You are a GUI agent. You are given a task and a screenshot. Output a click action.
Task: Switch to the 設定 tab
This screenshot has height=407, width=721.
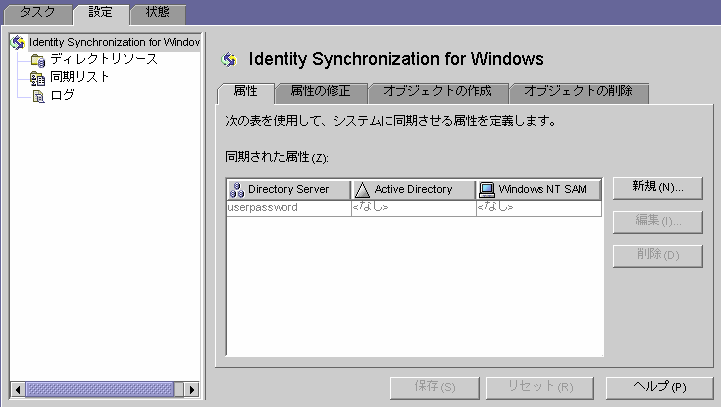click(101, 13)
